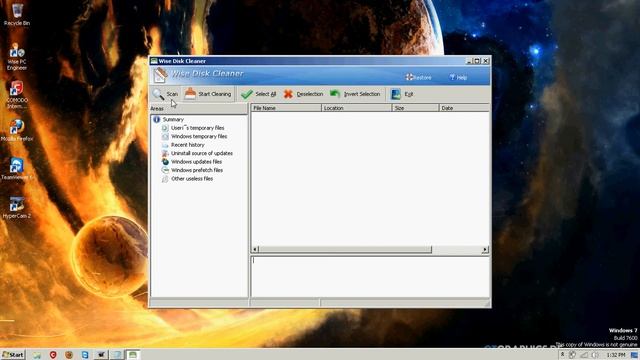Sort by the Location column header
This screenshot has width=640, height=360.
pos(356,108)
